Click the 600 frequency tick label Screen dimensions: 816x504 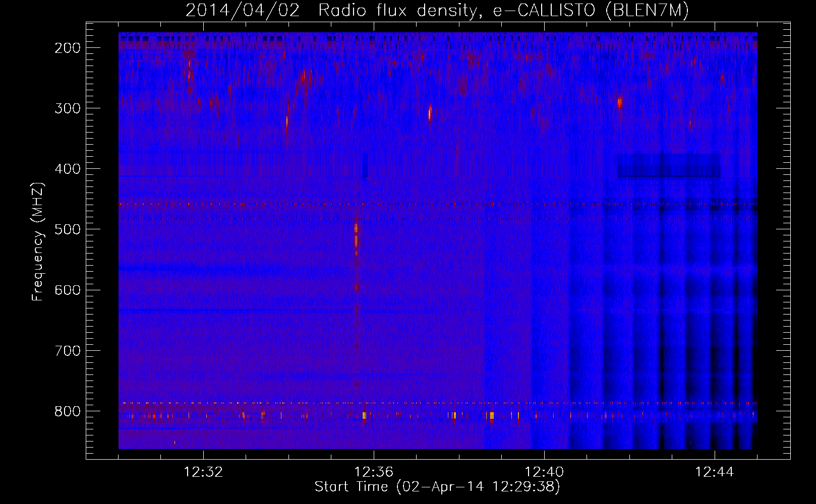[67, 290]
